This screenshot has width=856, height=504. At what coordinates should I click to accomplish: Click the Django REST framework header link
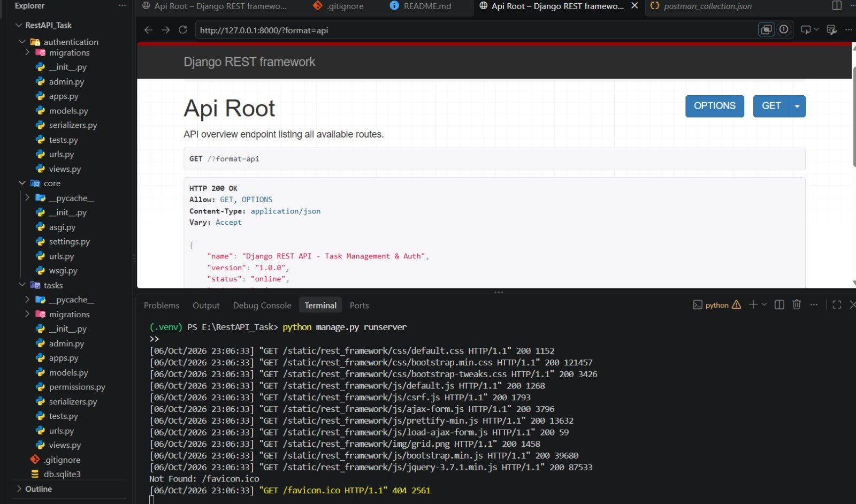(x=249, y=62)
